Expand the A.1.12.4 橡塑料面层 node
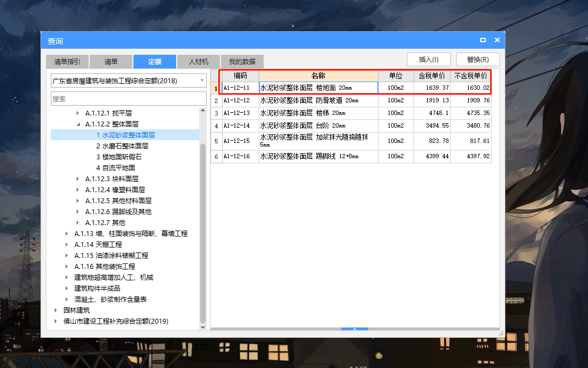 pyautogui.click(x=78, y=189)
